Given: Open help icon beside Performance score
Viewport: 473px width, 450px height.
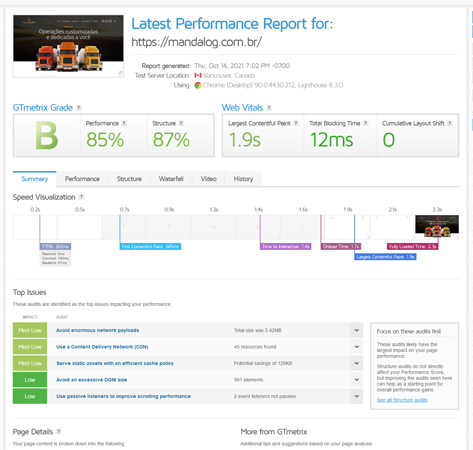Looking at the screenshot, I should [124, 123].
